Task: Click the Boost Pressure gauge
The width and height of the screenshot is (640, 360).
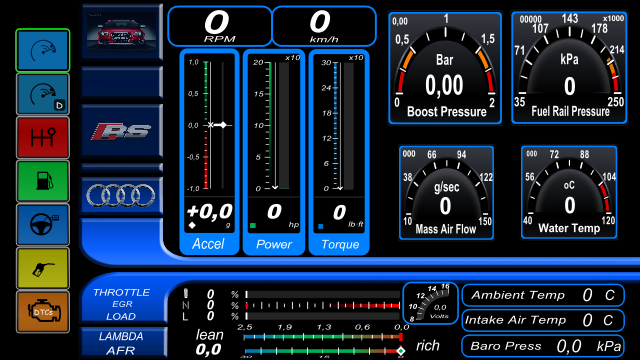Action: (445, 68)
